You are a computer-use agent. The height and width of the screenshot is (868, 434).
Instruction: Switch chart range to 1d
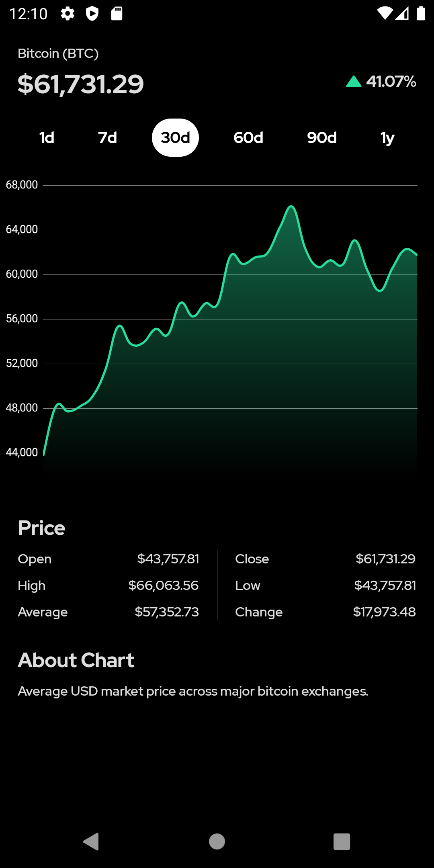[47, 138]
